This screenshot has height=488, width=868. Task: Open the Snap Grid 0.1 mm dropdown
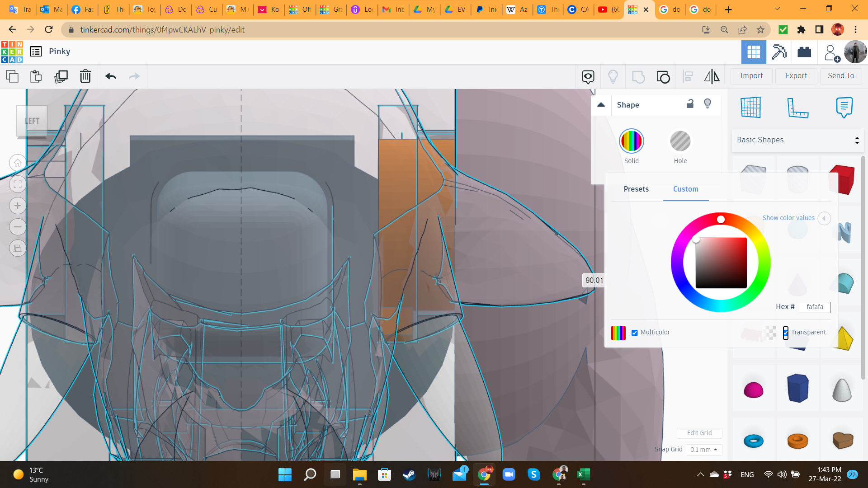point(704,450)
